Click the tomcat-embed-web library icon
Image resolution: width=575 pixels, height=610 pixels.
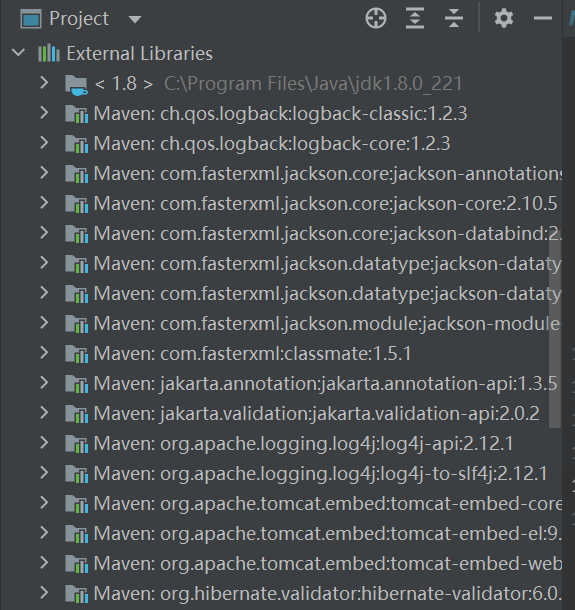tap(76, 564)
